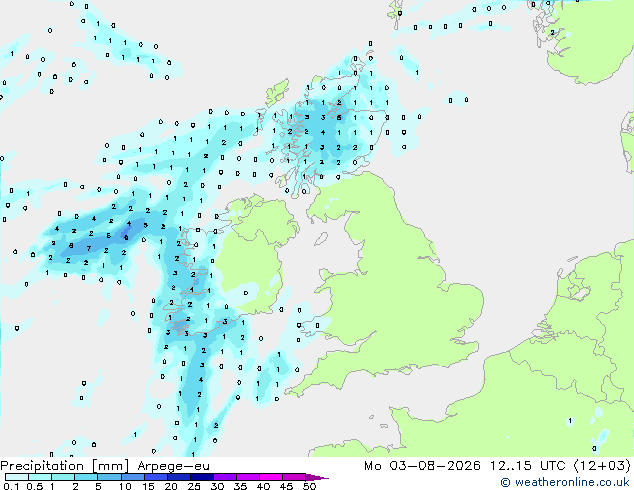
Task: Click the '(12+03)' forecast offset text
Action: [x=602, y=466]
